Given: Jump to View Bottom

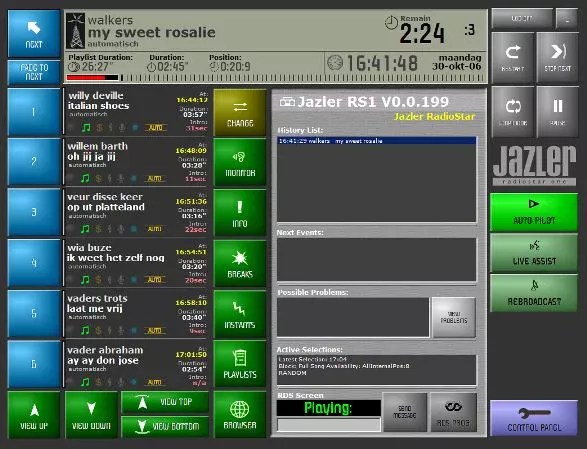Looking at the screenshot, I should click(x=165, y=427).
